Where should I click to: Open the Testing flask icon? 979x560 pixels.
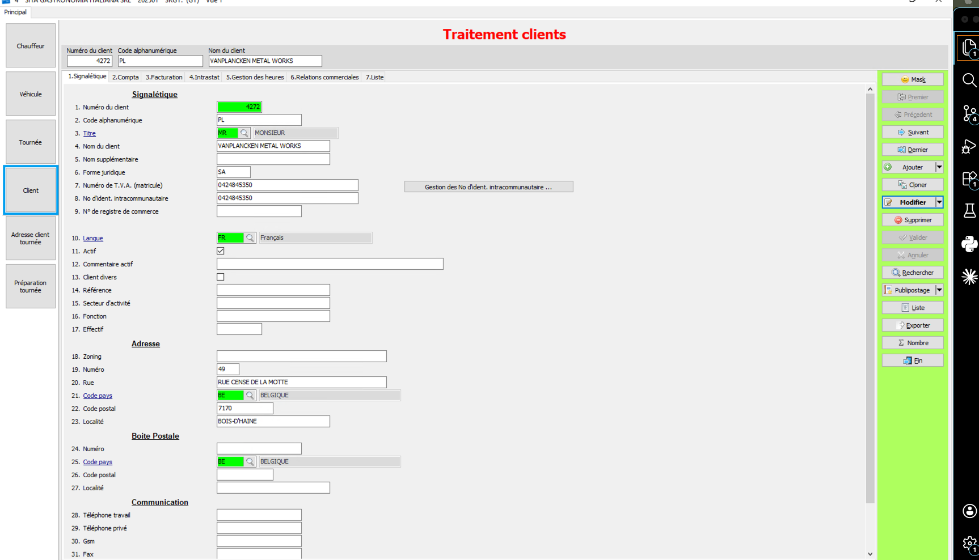(x=969, y=211)
